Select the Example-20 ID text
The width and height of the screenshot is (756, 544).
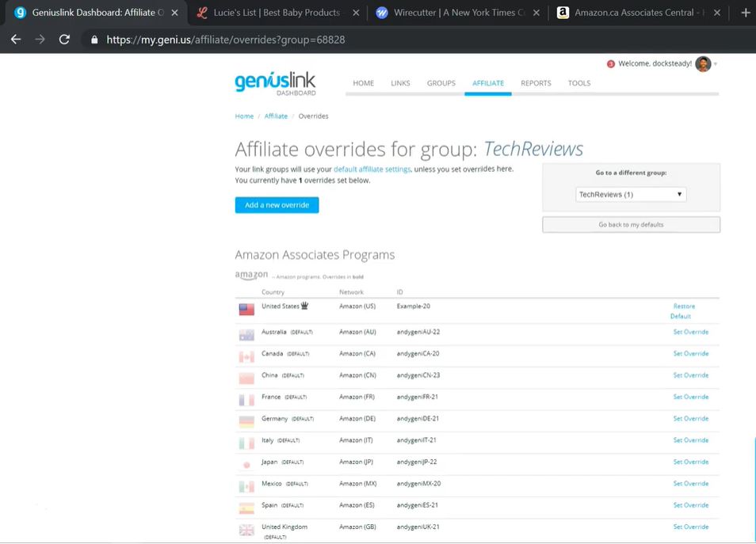(x=413, y=306)
